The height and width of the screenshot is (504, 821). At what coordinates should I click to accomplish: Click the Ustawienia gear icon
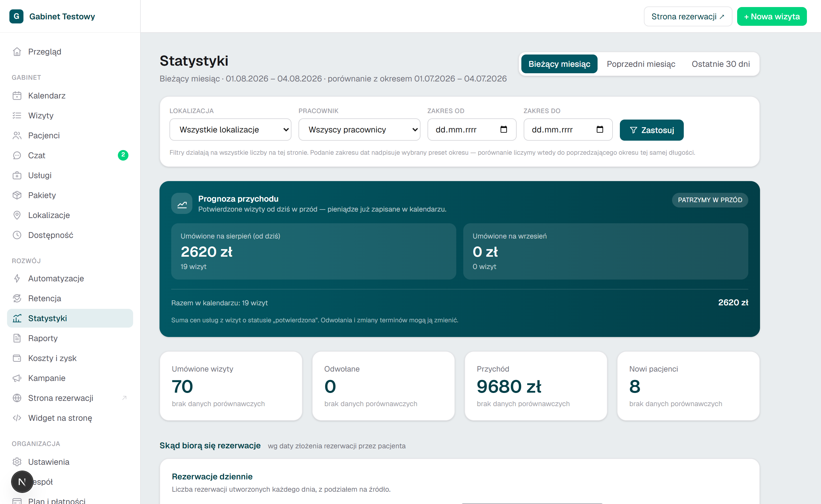(x=17, y=462)
